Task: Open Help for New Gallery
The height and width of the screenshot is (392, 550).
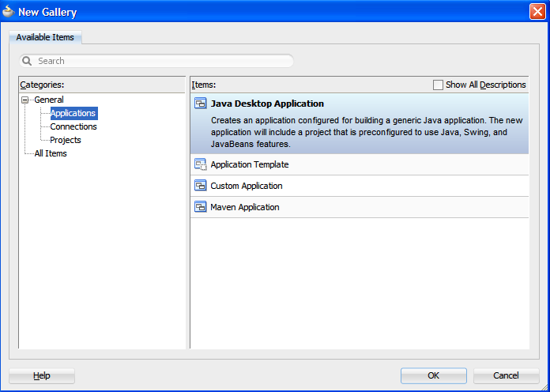Action: [42, 375]
